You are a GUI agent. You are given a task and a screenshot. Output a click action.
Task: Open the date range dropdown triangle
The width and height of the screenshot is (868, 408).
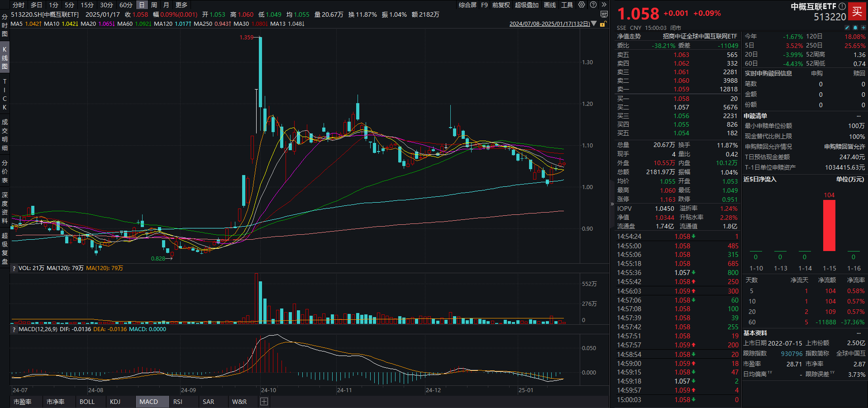point(594,24)
